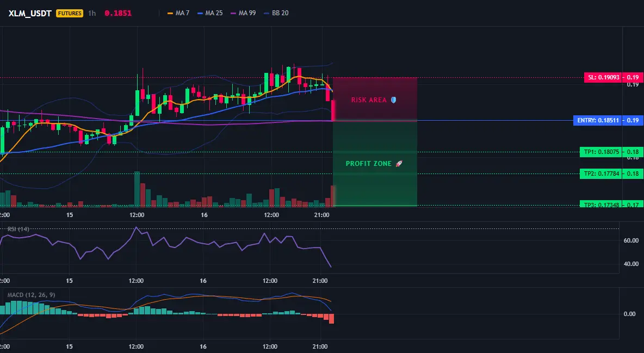Toggle the MA 99 legend entry
This screenshot has width=644, height=353.
(243, 13)
